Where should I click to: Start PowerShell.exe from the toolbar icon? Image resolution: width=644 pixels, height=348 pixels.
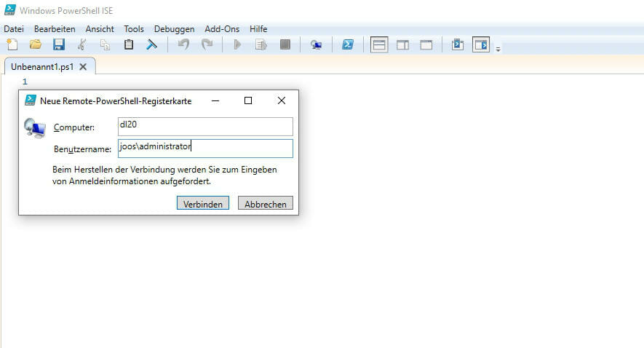[347, 44]
